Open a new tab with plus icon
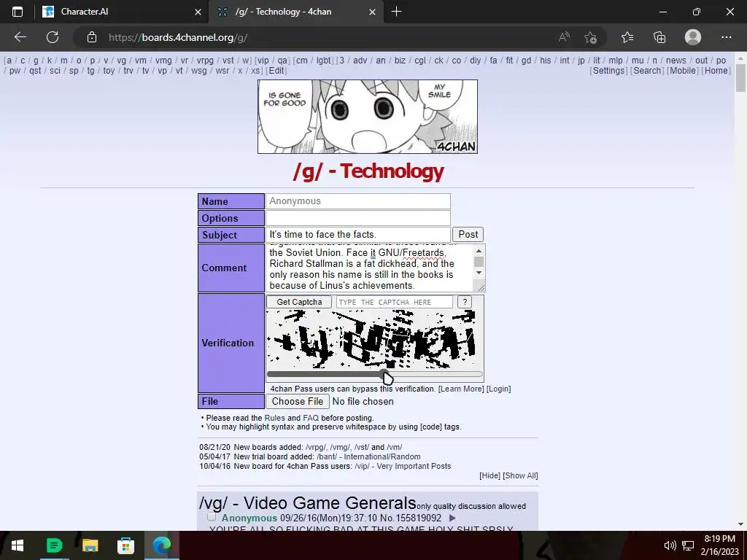Screen dimensions: 747x560 click(x=396, y=12)
